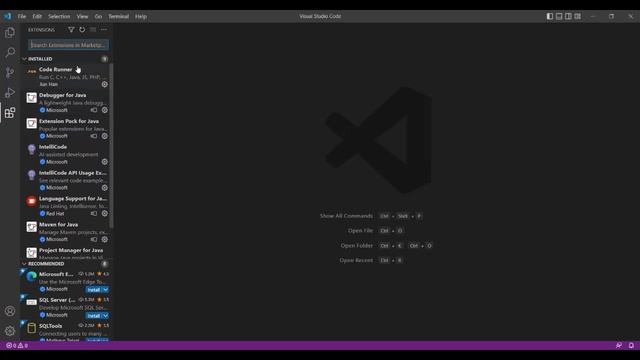This screenshot has width=640, height=360.
Task: Open IntelliCode API Usage Examples gear
Action: click(x=104, y=188)
